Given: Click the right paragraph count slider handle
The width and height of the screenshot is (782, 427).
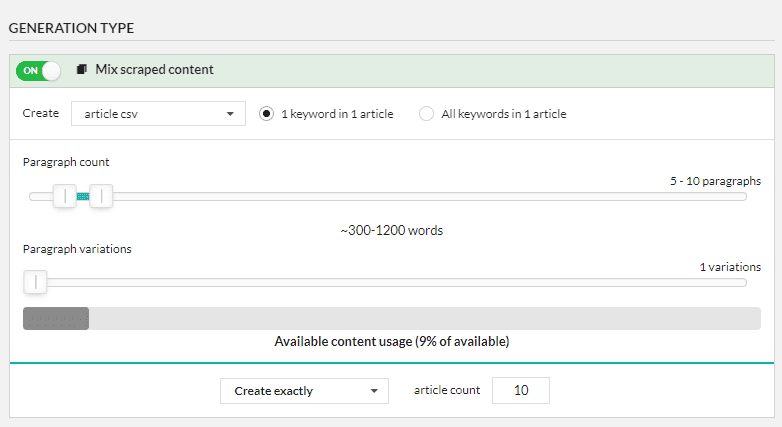Looking at the screenshot, I should click(101, 196).
